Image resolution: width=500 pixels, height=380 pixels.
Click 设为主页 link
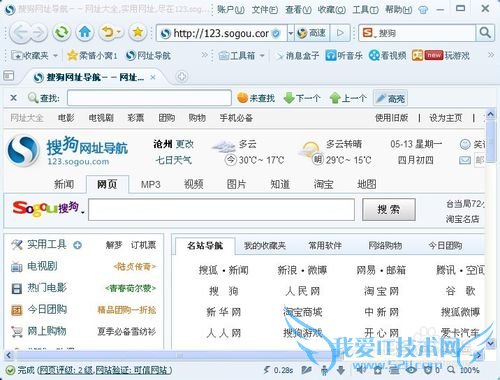[445, 118]
